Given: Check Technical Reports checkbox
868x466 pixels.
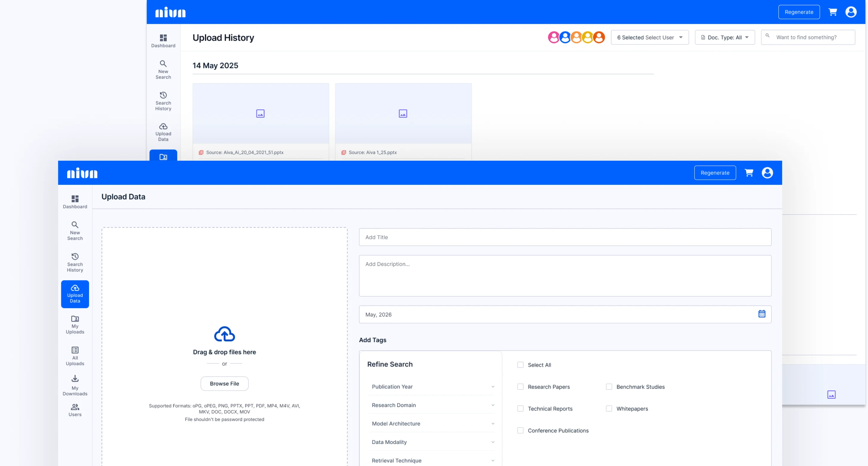Looking at the screenshot, I should (520, 409).
